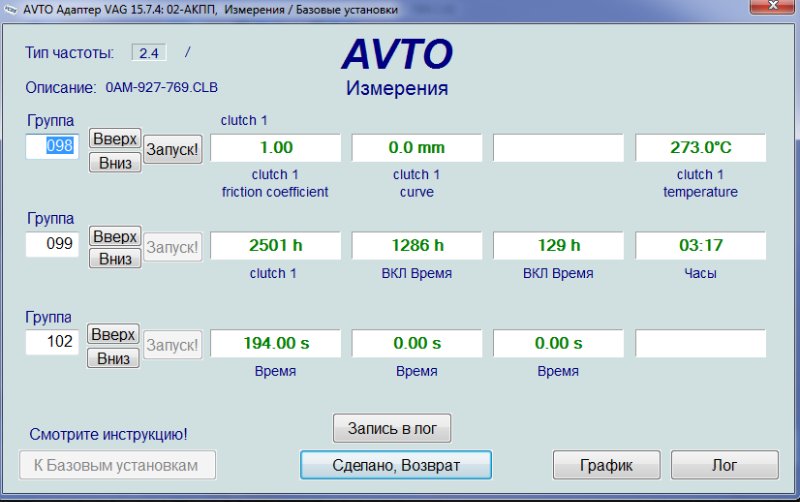Image resolution: width=800 pixels, height=502 pixels.
Task: Click the 194.00 s time value
Action: pos(276,343)
